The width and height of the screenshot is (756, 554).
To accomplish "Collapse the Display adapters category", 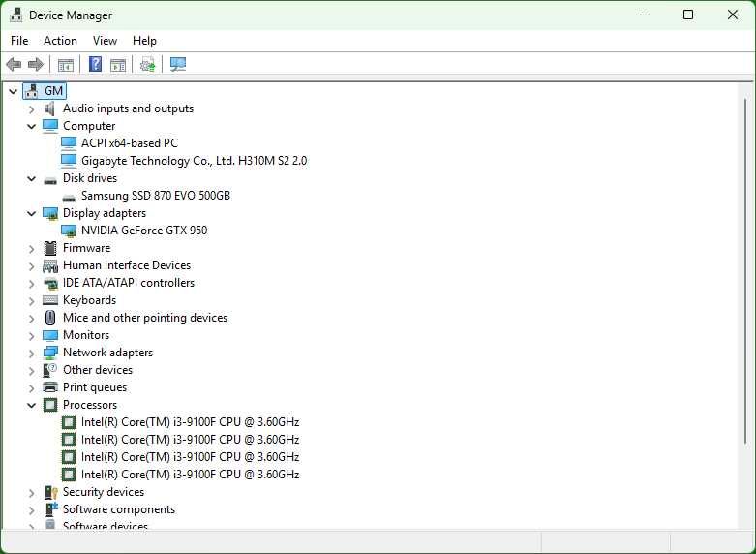I will click(31, 213).
